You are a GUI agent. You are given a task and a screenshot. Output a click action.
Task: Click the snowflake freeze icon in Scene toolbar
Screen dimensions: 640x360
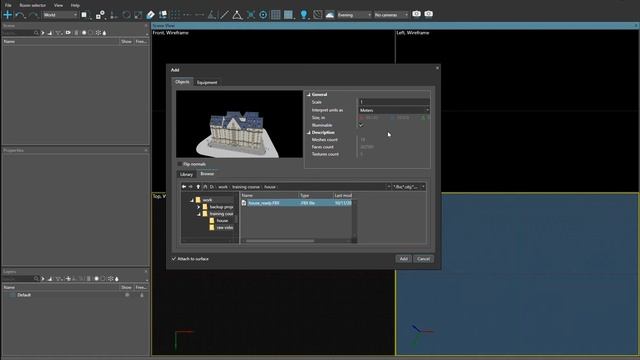(98, 33)
